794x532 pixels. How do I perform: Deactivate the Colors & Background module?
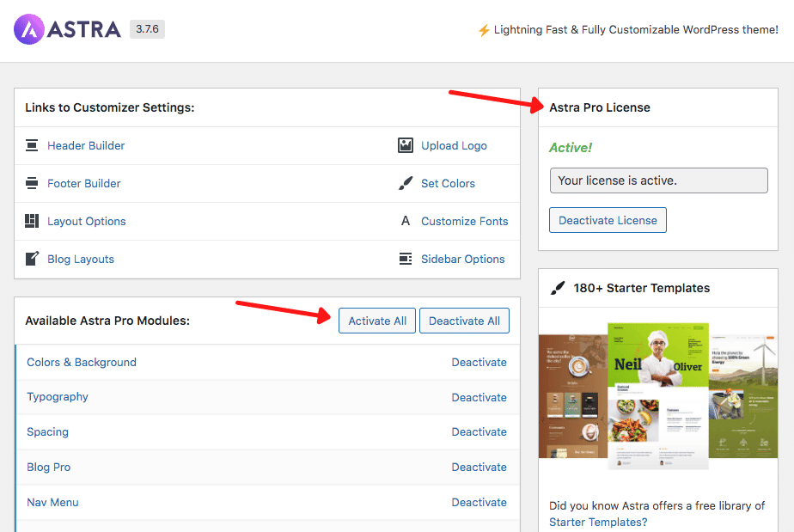[479, 363]
